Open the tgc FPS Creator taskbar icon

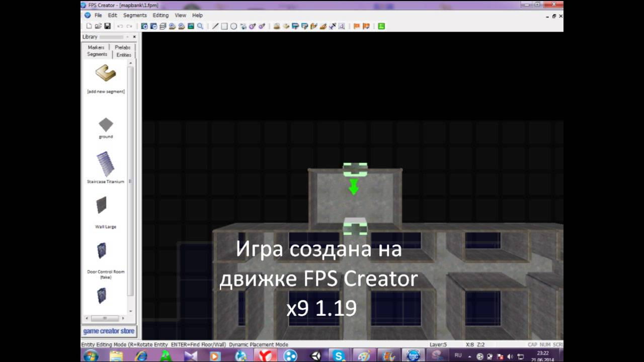point(414,355)
